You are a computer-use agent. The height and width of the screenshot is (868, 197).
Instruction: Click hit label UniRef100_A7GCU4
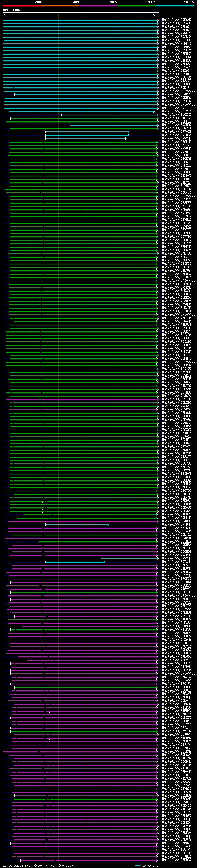(x=177, y=365)
